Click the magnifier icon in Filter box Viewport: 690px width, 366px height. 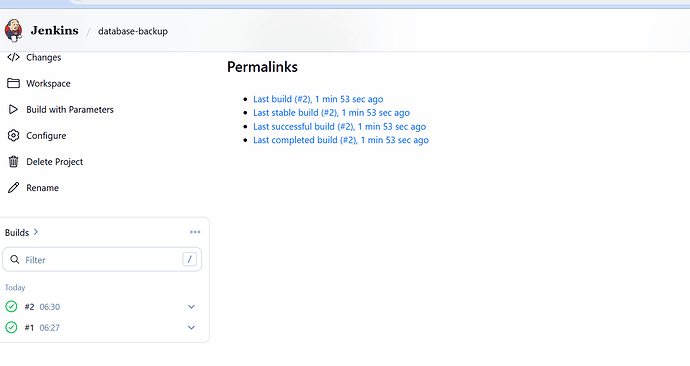[15, 260]
